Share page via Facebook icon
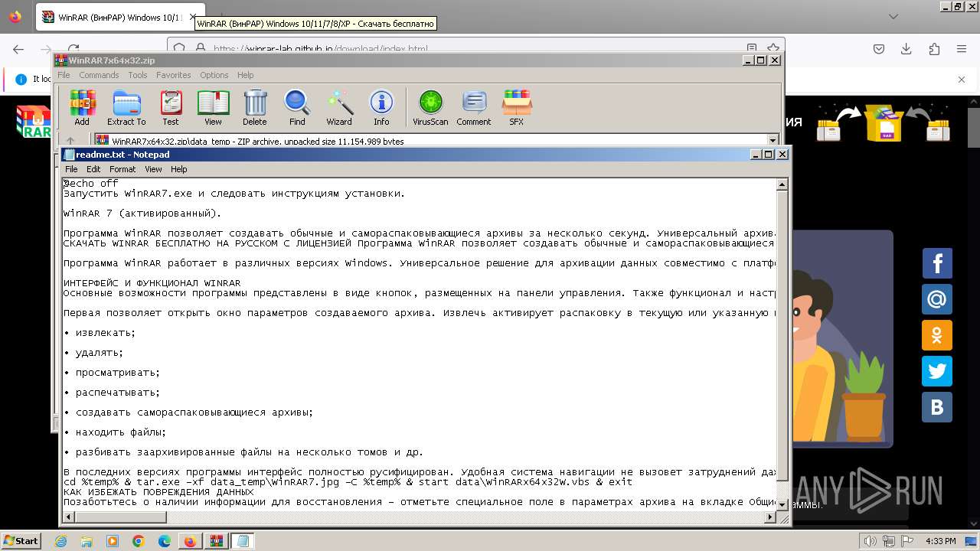This screenshot has height=551, width=980. [936, 263]
